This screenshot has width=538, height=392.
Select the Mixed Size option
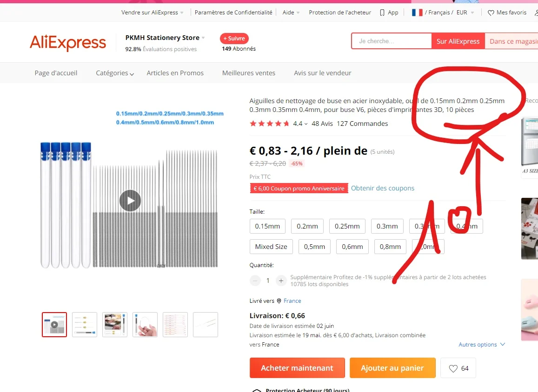[271, 247]
